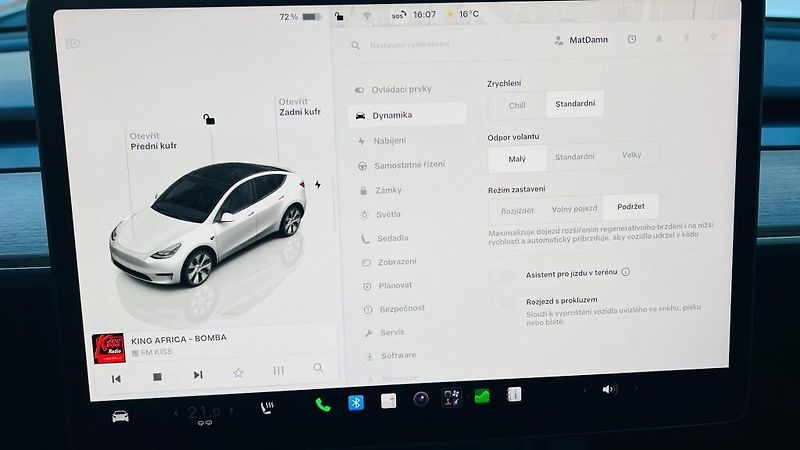Open the MatDamn driver profile
The image size is (800, 450).
pos(581,40)
